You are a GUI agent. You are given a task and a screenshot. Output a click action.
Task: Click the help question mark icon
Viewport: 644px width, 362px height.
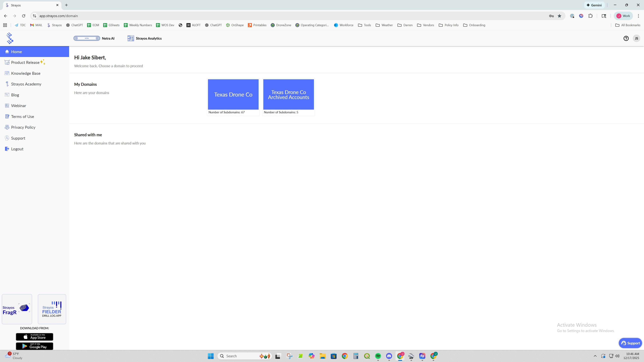coord(626,38)
